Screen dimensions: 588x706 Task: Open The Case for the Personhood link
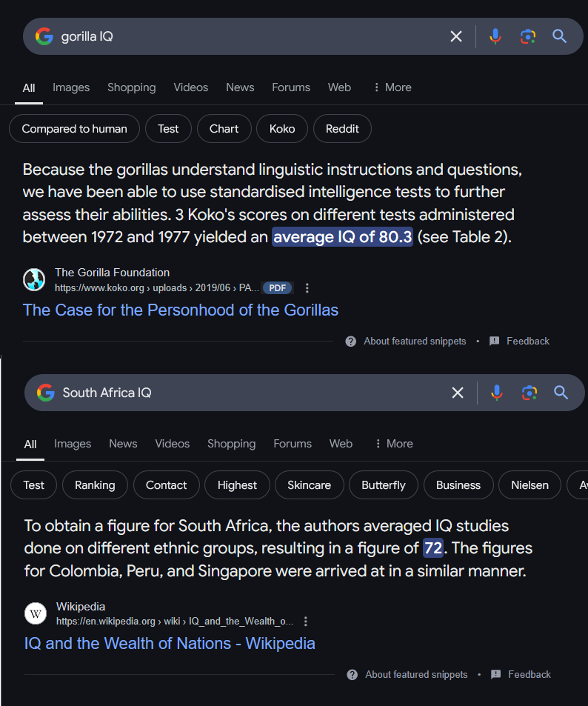181,310
